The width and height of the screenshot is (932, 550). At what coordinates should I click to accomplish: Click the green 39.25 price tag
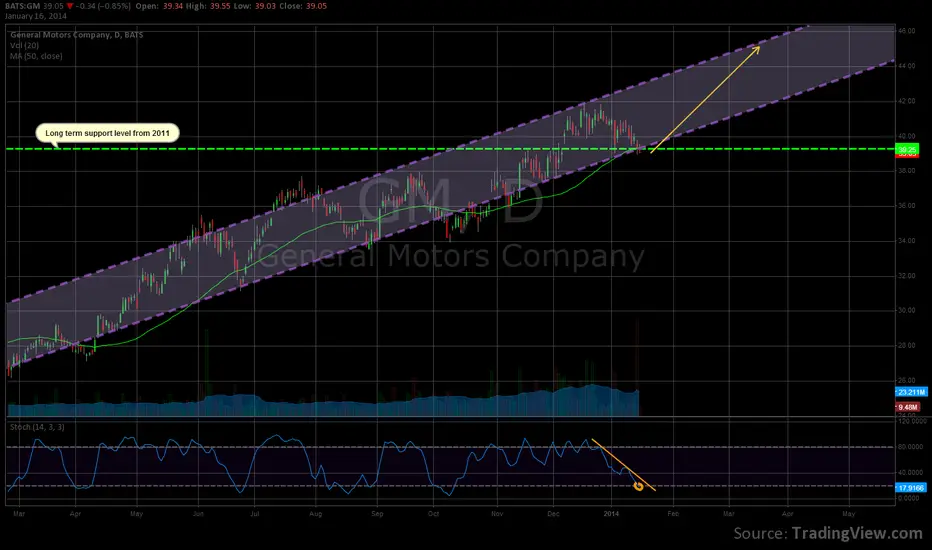[x=907, y=149]
